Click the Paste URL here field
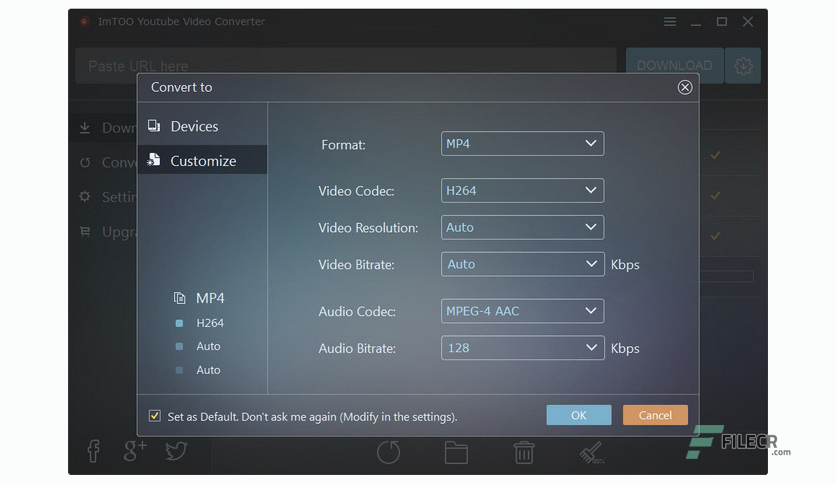This screenshot has height=484, width=836. coord(345,66)
